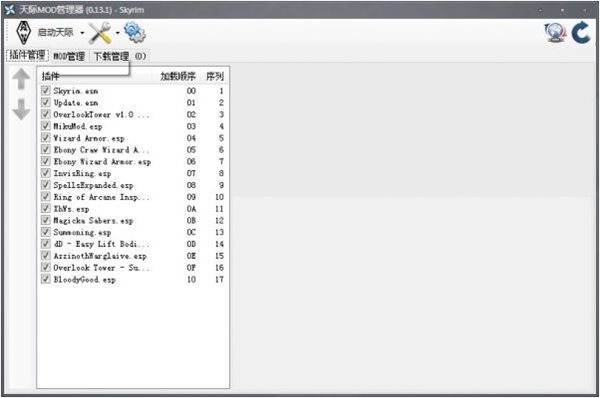The image size is (600, 398).
Task: Sort by the 序列 column header
Action: (x=215, y=77)
